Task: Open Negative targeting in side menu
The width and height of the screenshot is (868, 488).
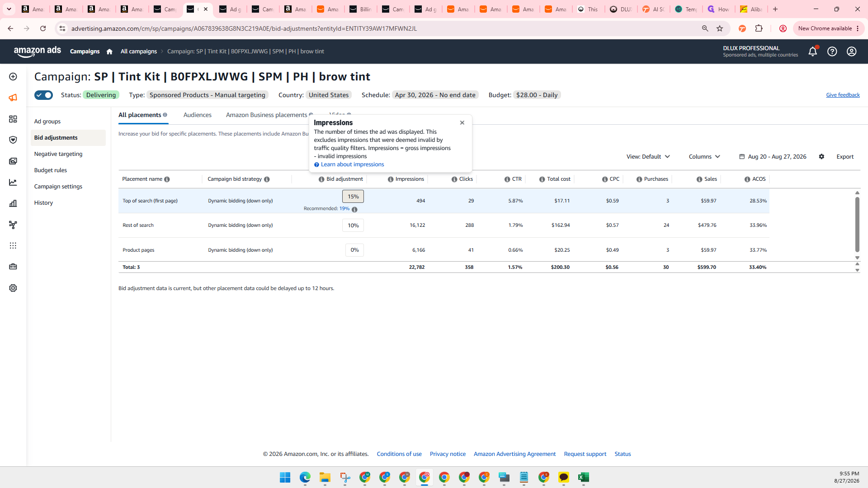Action: (58, 154)
